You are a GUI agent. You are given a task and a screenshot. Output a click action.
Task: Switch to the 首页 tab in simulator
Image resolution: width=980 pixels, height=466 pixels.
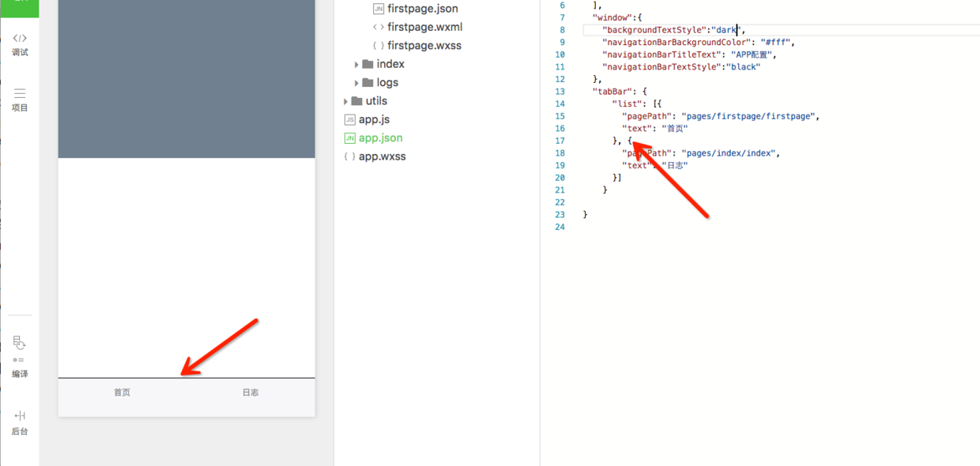click(122, 393)
